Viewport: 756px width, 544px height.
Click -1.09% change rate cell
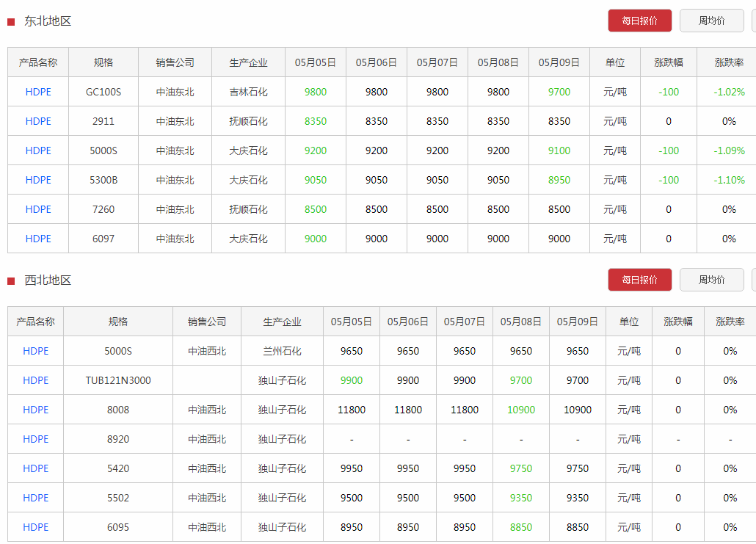click(729, 150)
